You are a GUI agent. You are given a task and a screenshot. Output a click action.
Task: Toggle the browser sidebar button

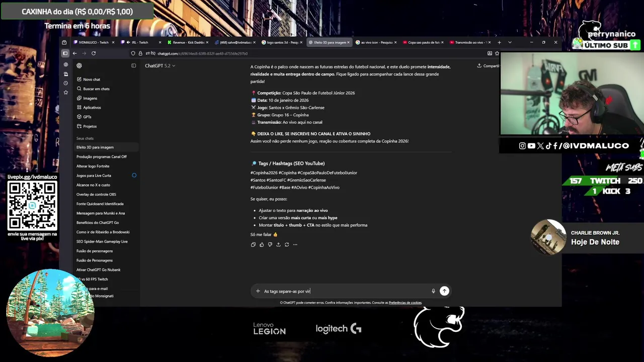tap(65, 53)
